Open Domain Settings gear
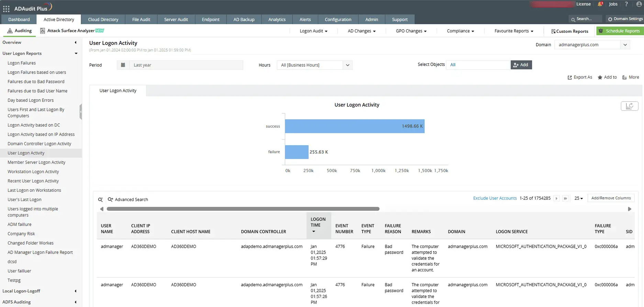The width and height of the screenshot is (644, 307). pos(610,19)
